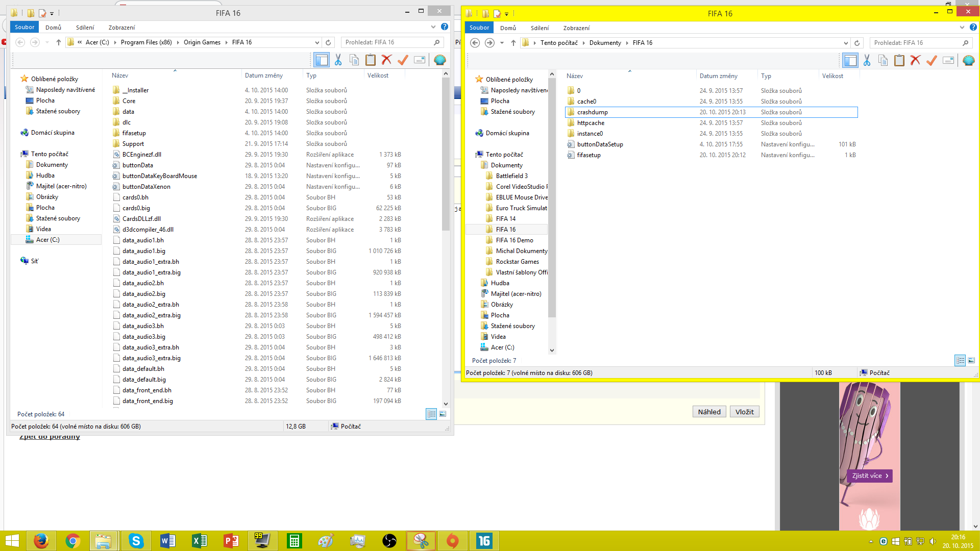This screenshot has height=551, width=980.
Task: Open Sdílení tab in right window
Action: pyautogui.click(x=540, y=28)
